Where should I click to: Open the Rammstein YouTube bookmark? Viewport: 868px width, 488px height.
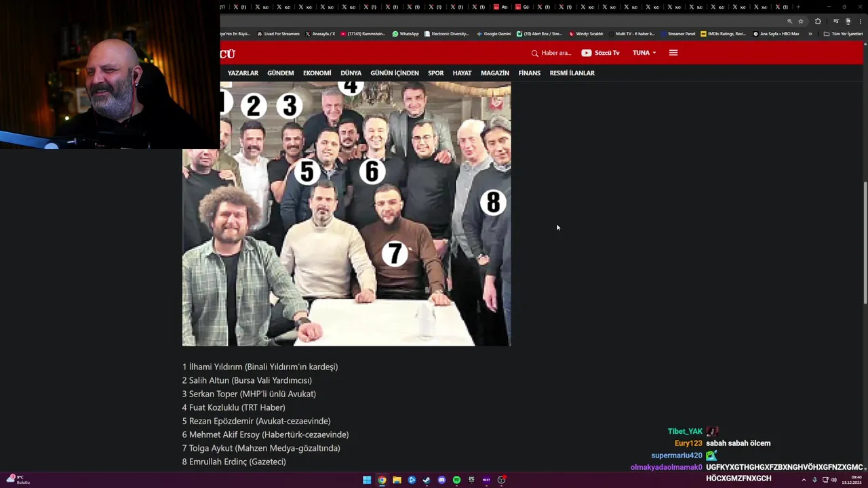tap(363, 34)
